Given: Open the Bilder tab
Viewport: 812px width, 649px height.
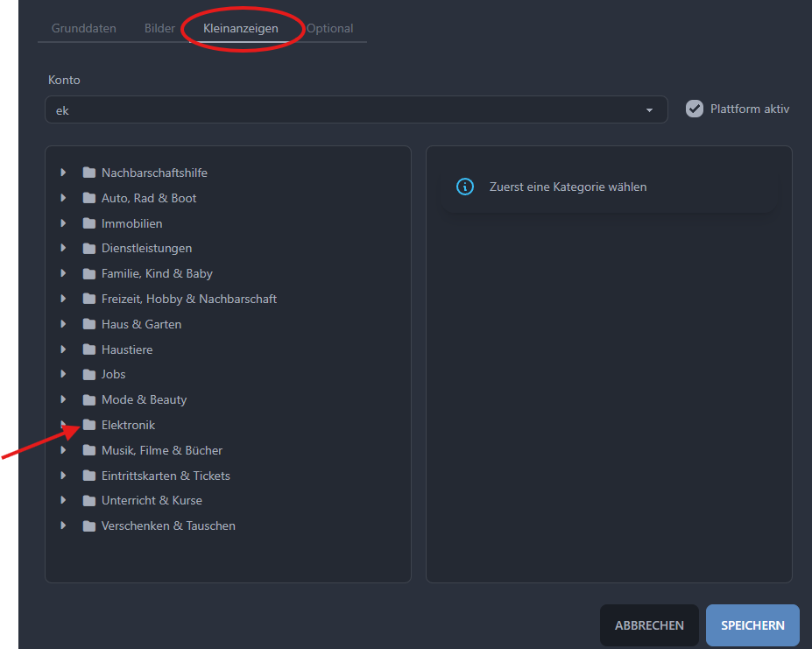Looking at the screenshot, I should (159, 28).
